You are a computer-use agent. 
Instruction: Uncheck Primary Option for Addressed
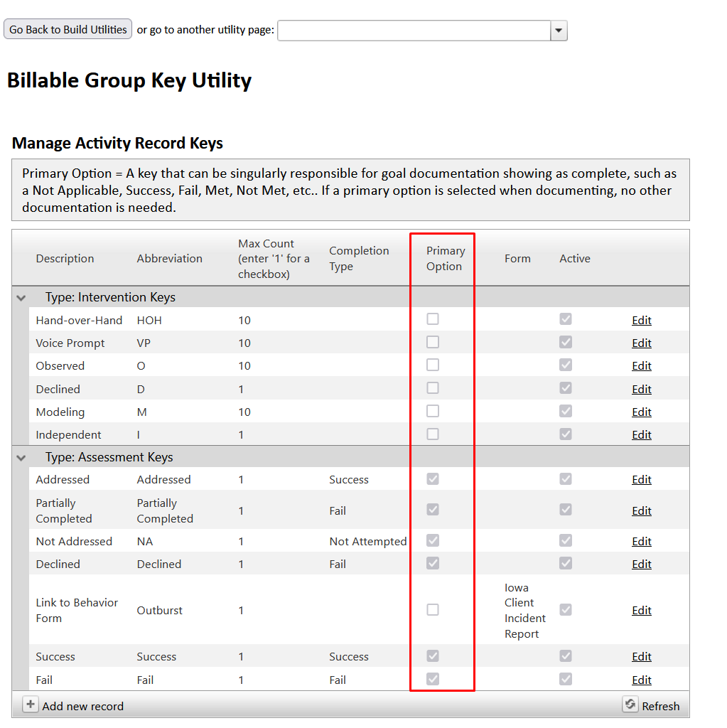433,478
